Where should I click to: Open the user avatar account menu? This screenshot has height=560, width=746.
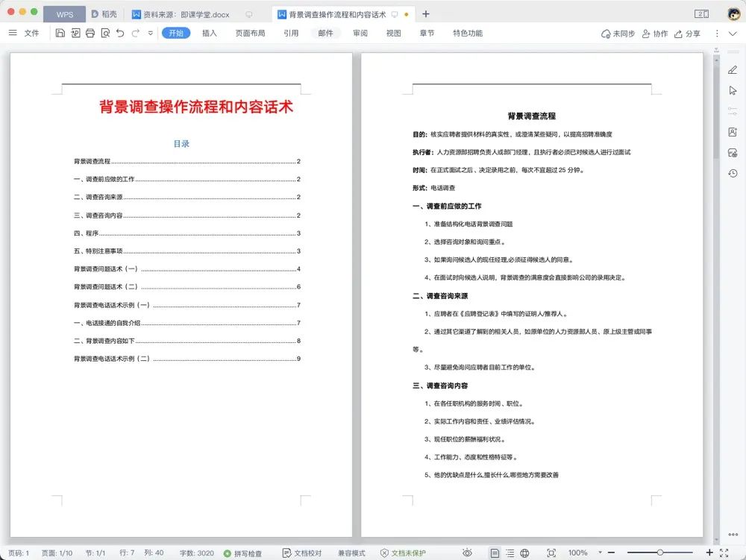pyautogui.click(x=733, y=13)
